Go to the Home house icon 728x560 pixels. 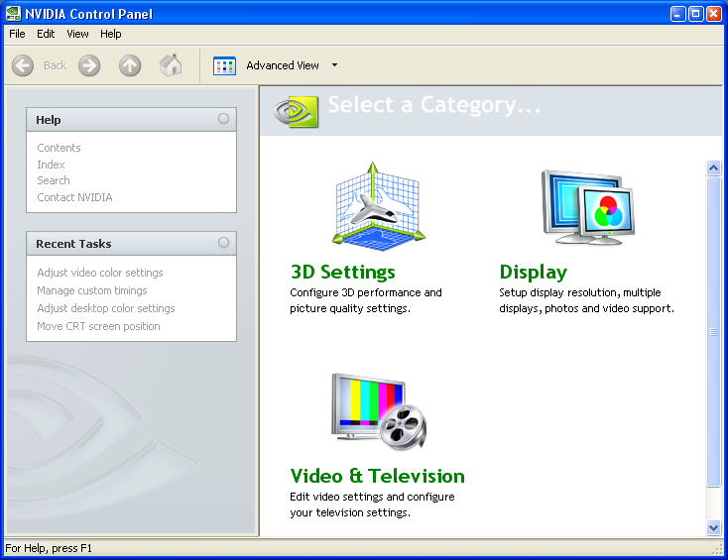pyautogui.click(x=171, y=65)
